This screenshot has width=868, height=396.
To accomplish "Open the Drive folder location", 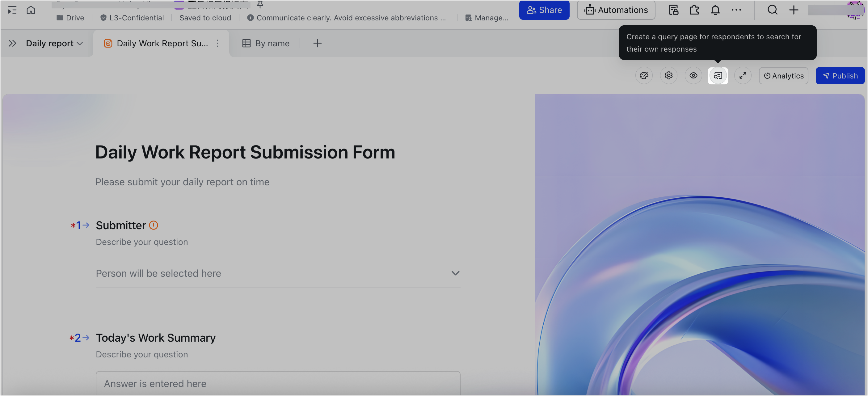I will 70,18.
